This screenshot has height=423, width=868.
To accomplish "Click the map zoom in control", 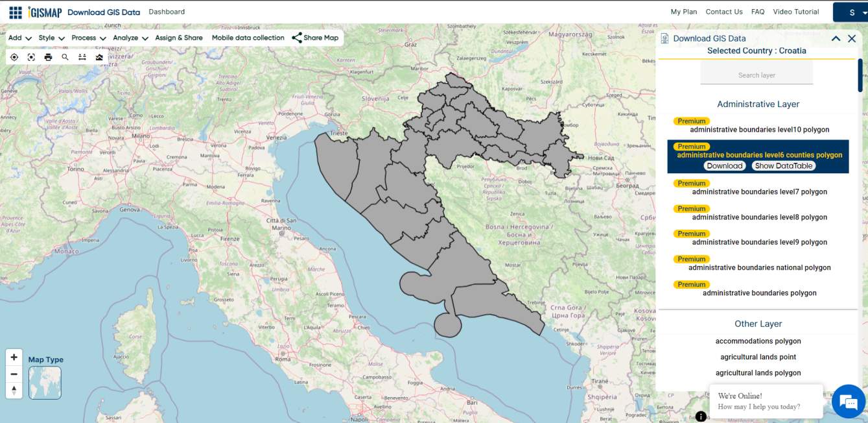I will (x=14, y=357).
